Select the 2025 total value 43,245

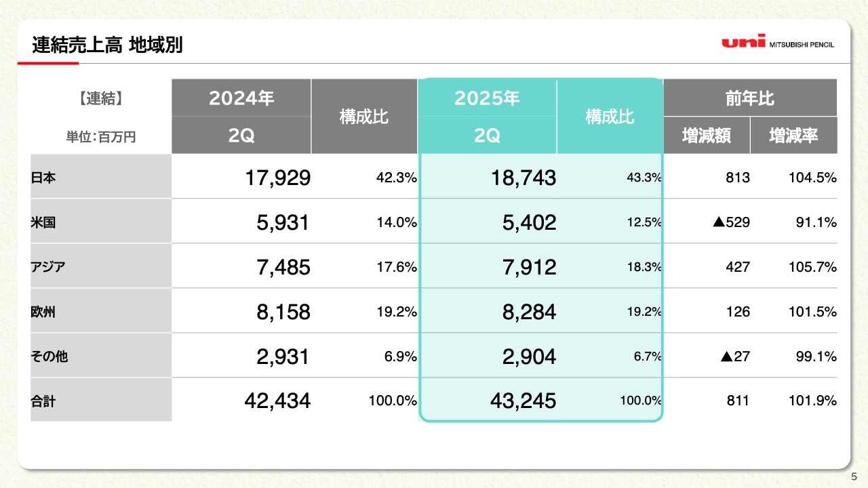523,401
